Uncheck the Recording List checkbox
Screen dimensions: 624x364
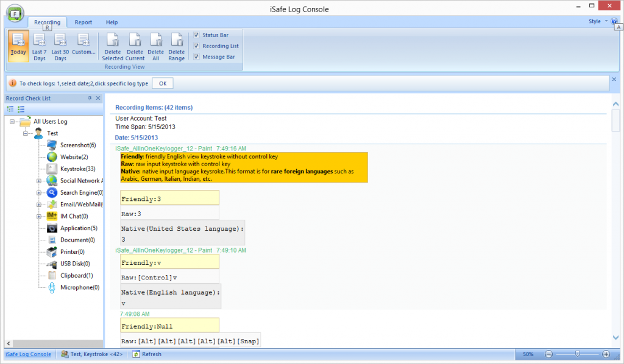(x=196, y=46)
